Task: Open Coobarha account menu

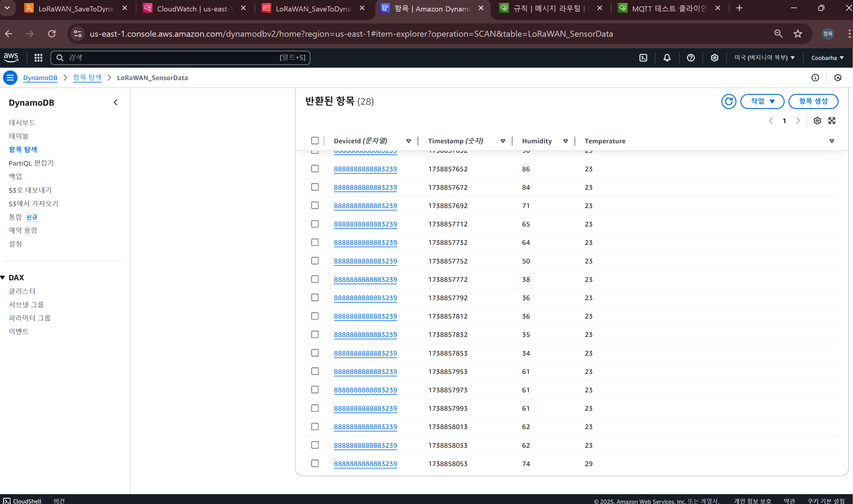Action: pyautogui.click(x=827, y=58)
